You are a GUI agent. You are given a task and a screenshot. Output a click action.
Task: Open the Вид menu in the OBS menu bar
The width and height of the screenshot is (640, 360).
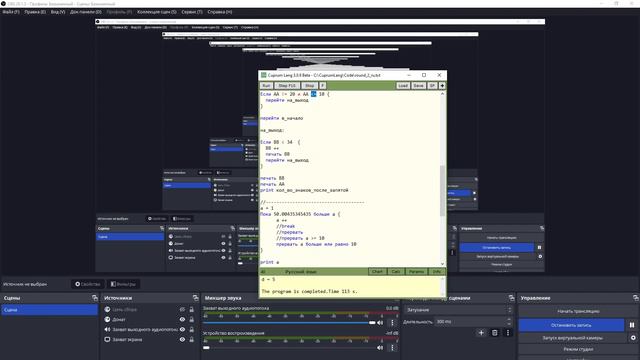click(x=58, y=12)
